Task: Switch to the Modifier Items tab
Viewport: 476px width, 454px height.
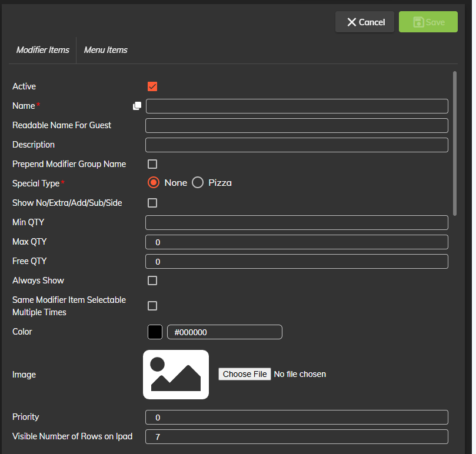Action: click(x=42, y=50)
